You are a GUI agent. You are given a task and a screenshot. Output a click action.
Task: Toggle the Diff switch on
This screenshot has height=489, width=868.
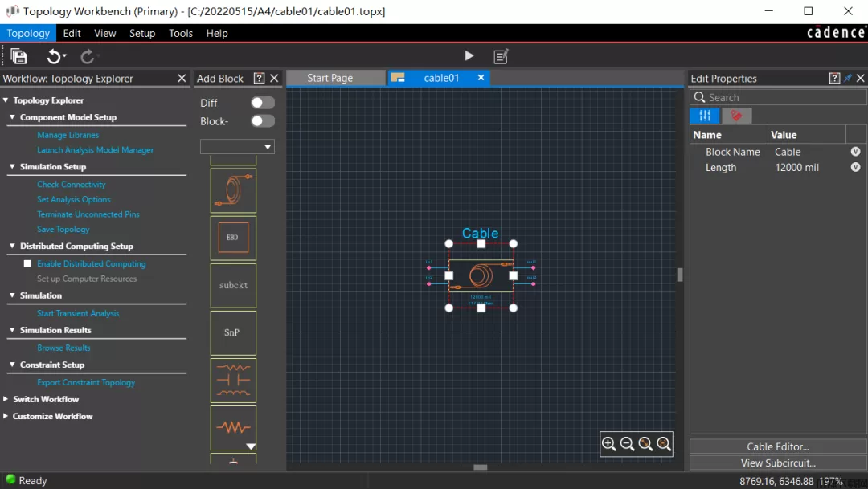[262, 103]
